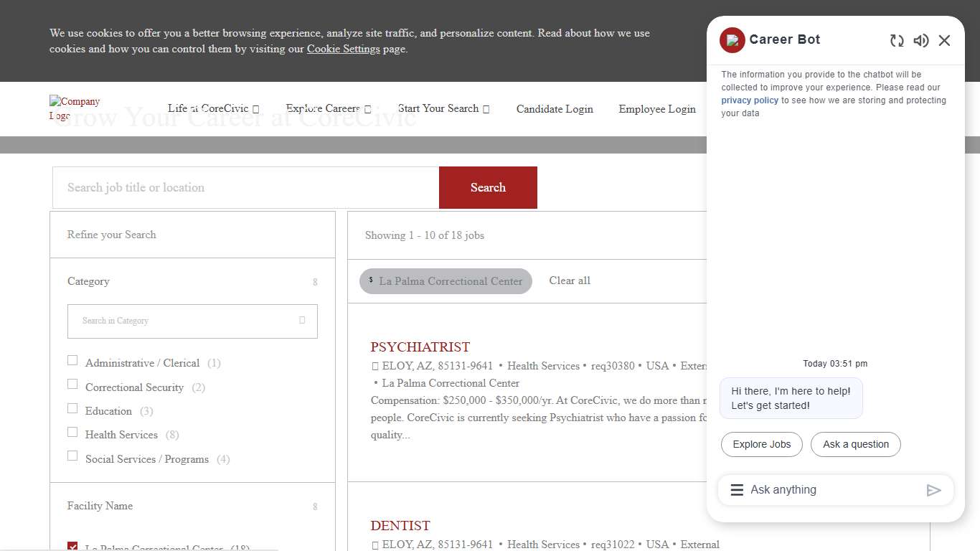Mute the chatbot sound
The image size is (980, 551).
pos(920,41)
